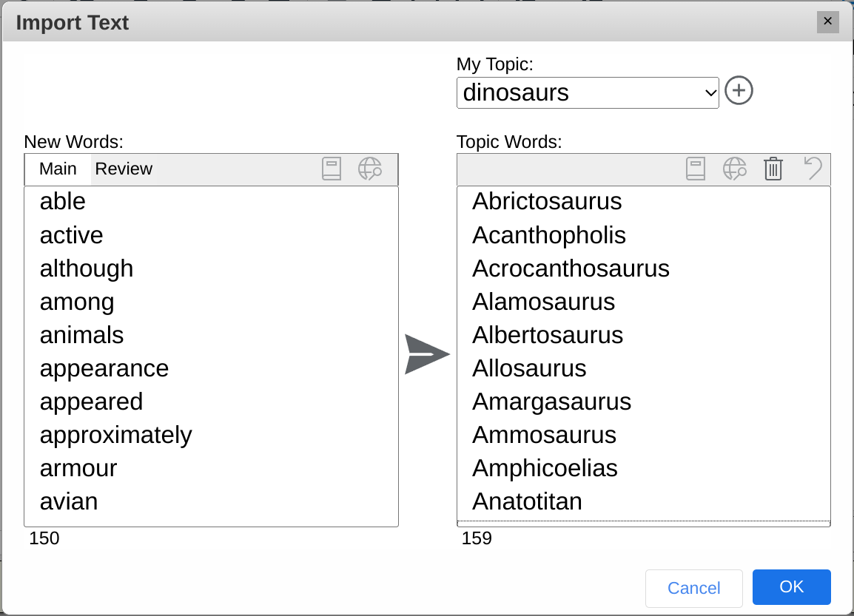Click the dictionary icon above New Words
Screen dimensions: 854x616
331,169
